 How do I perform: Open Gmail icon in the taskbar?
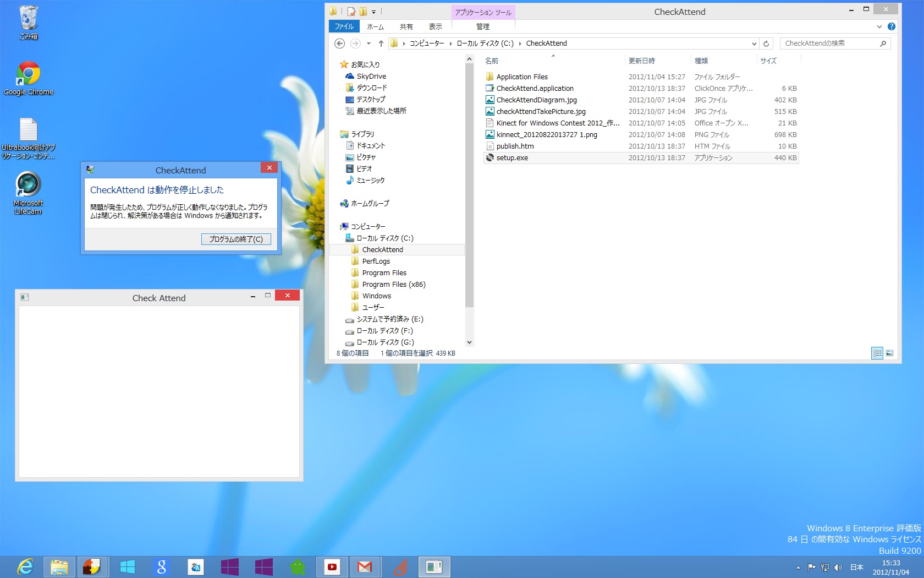(365, 566)
